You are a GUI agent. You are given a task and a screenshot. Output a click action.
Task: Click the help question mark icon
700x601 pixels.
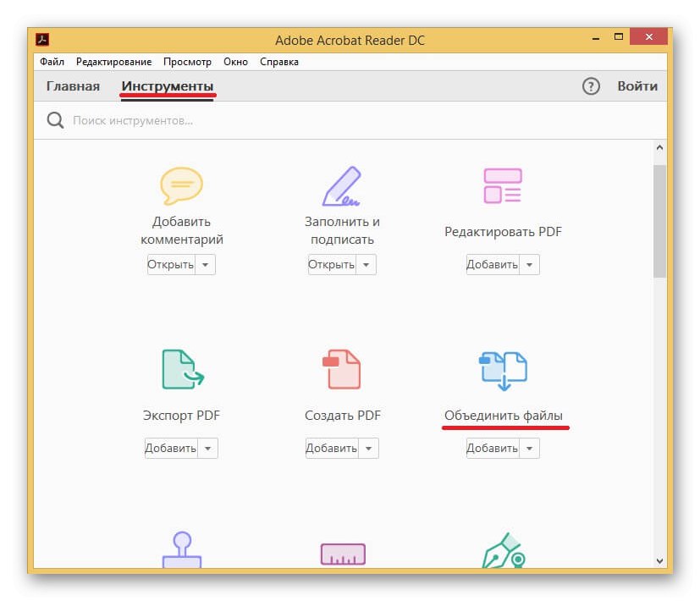(591, 86)
